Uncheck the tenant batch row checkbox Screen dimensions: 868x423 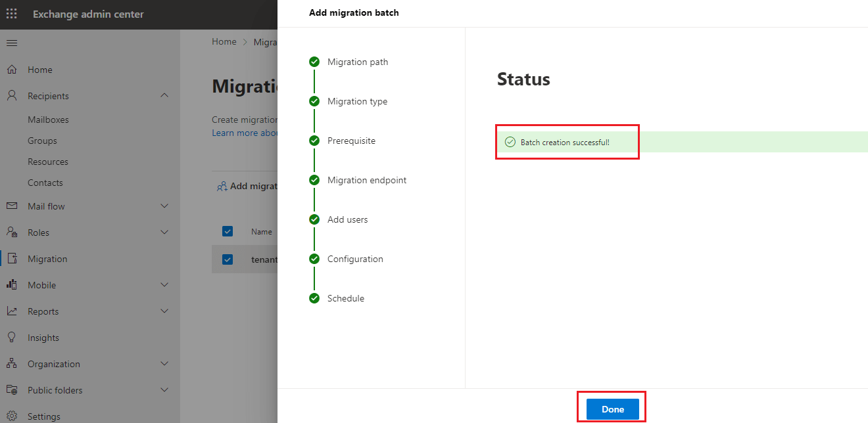(228, 259)
